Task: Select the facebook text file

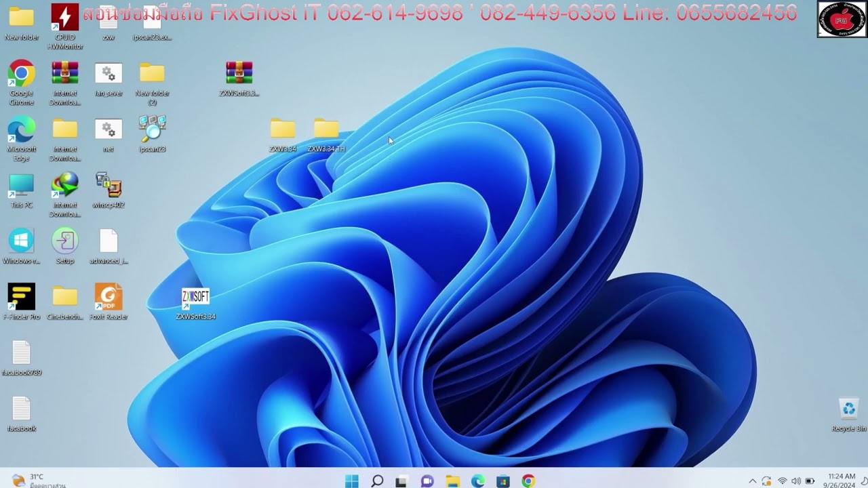Action: (x=22, y=414)
